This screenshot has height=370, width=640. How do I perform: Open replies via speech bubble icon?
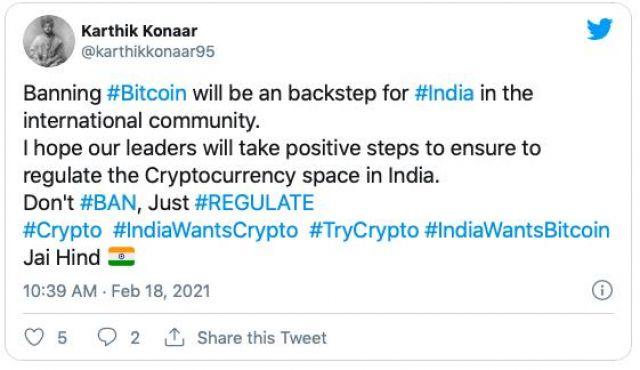tap(107, 337)
